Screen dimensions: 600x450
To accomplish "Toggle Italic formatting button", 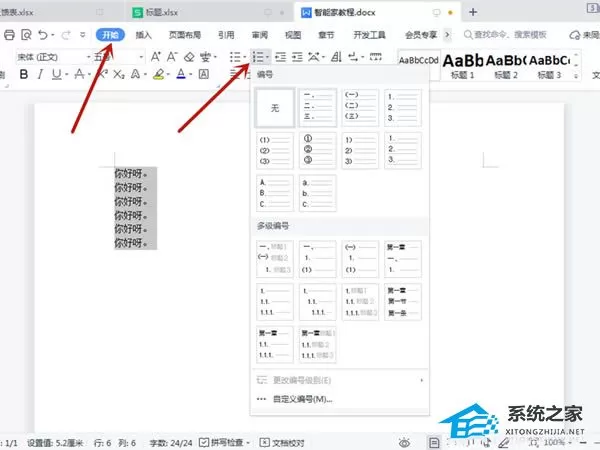I will click(40, 74).
